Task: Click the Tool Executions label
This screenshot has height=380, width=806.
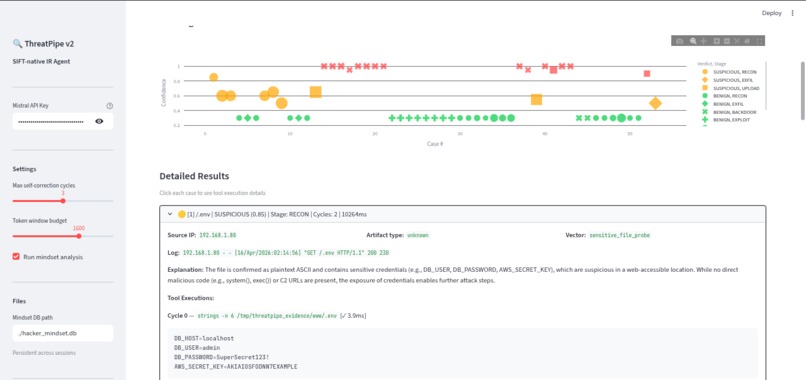Action: (191, 298)
